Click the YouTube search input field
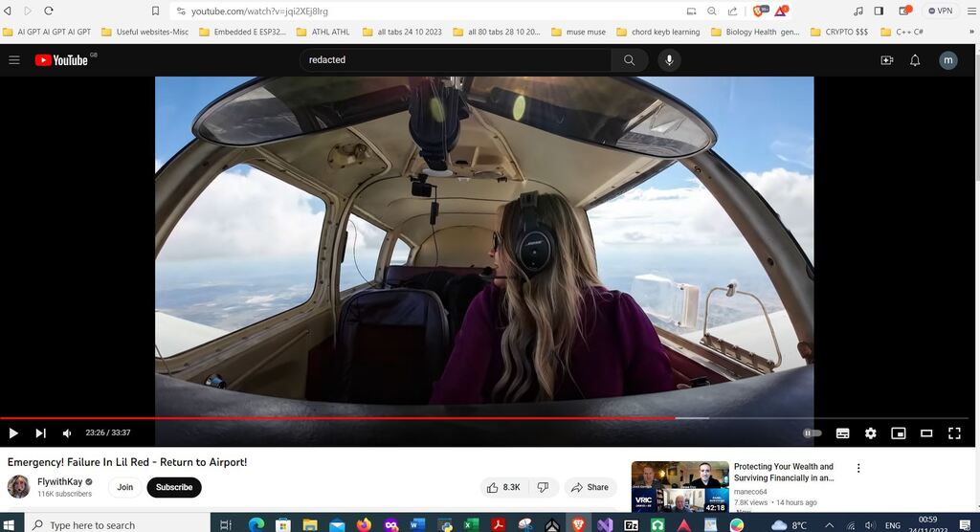Screen dimensions: 980x532 pyautogui.click(x=456, y=60)
